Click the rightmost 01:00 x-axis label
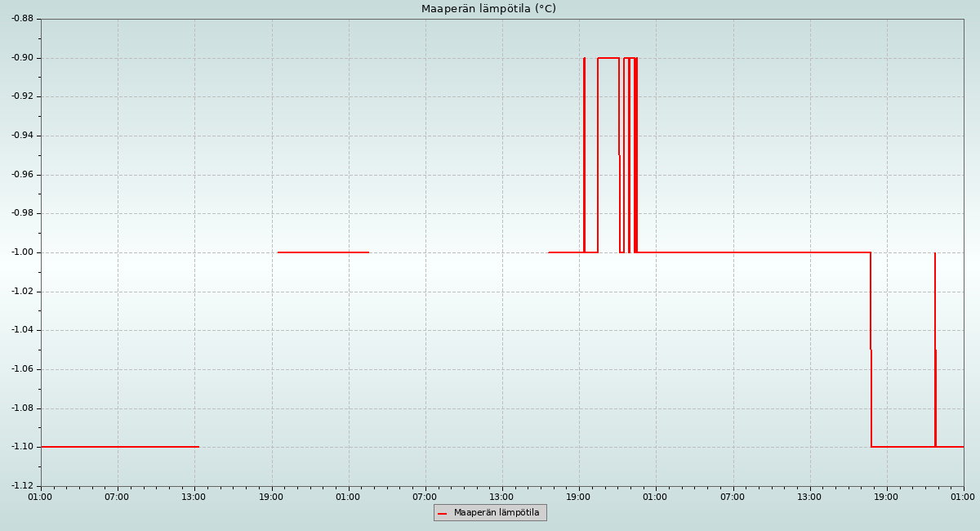The image size is (980, 531). (x=963, y=497)
